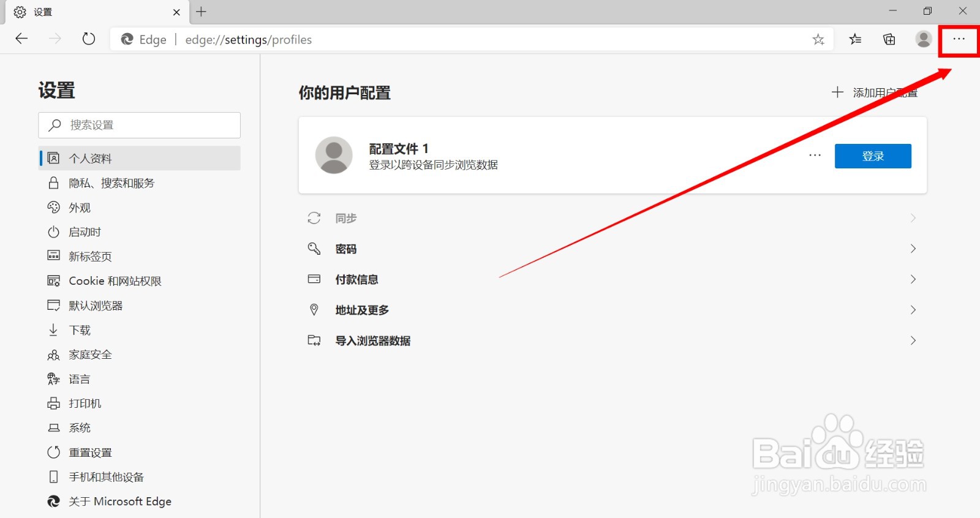The image size is (980, 518).
Task: Add this page to favorites star
Action: point(818,40)
